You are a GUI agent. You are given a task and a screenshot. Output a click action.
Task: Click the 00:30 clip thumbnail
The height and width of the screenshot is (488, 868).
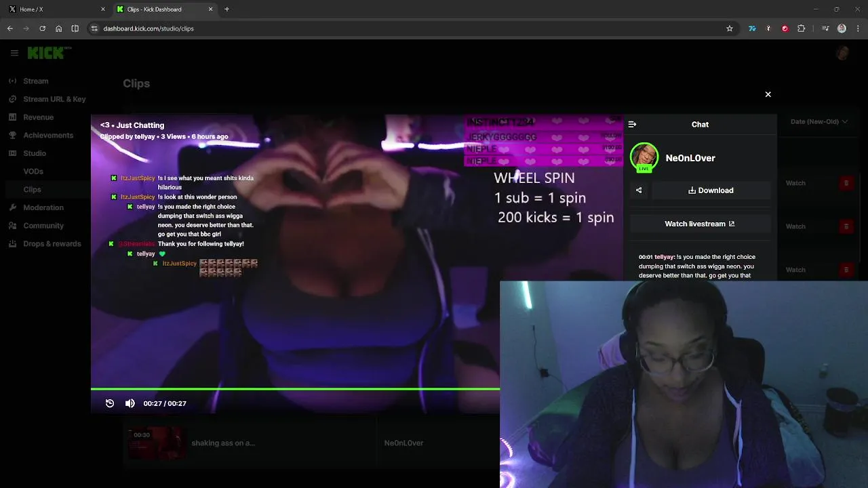click(x=157, y=443)
